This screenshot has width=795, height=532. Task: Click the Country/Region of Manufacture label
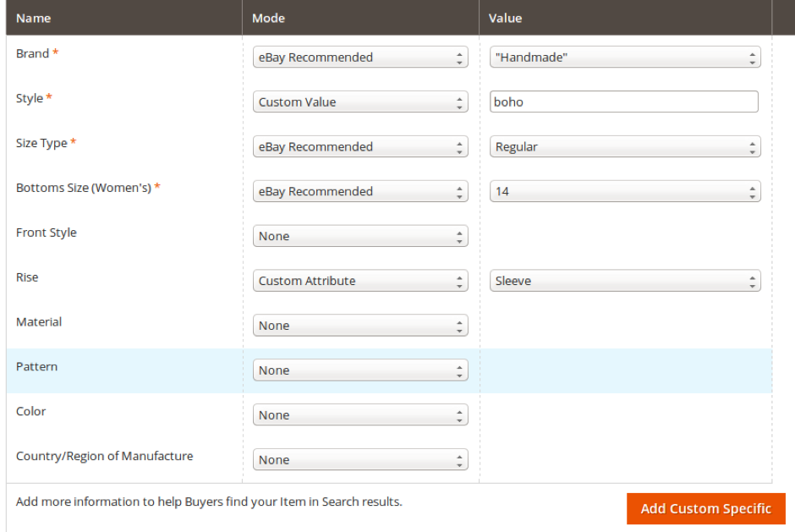pyautogui.click(x=104, y=456)
